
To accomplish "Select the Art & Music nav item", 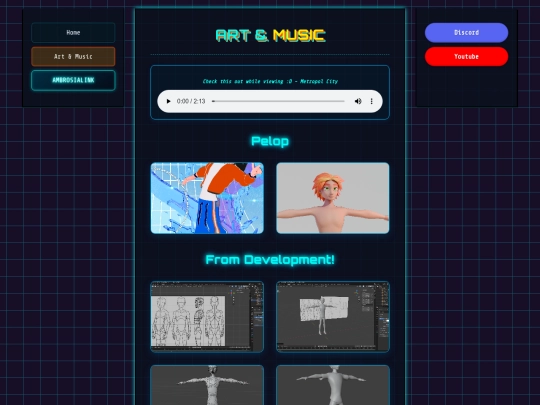I will pos(73,56).
